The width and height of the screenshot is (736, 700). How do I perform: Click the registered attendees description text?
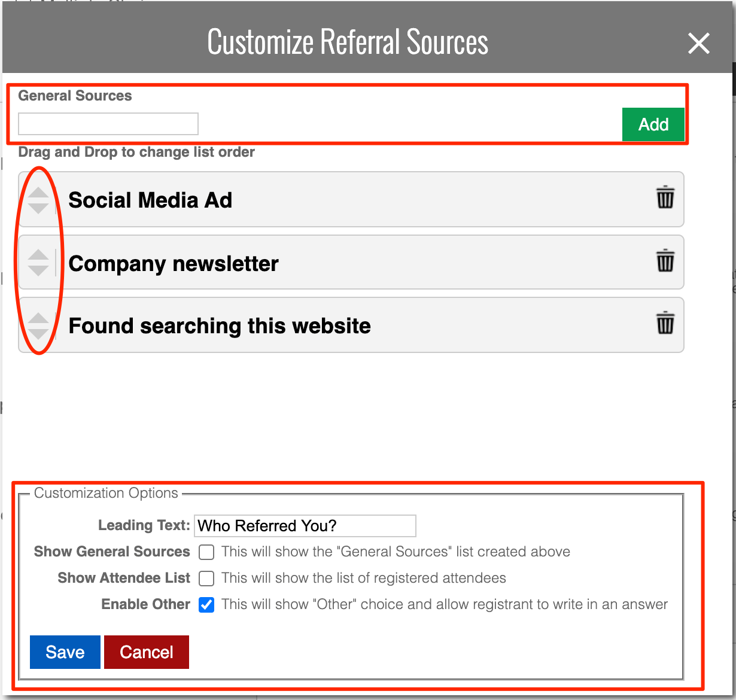click(364, 578)
